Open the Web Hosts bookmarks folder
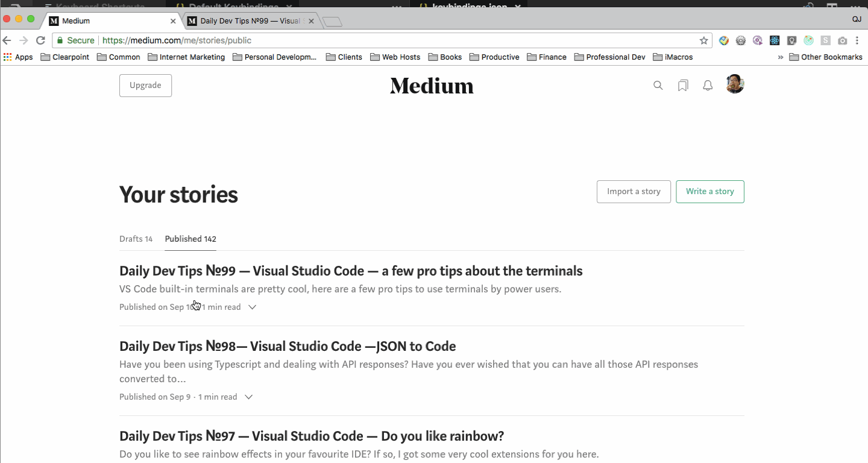The height and width of the screenshot is (463, 868). [x=395, y=57]
